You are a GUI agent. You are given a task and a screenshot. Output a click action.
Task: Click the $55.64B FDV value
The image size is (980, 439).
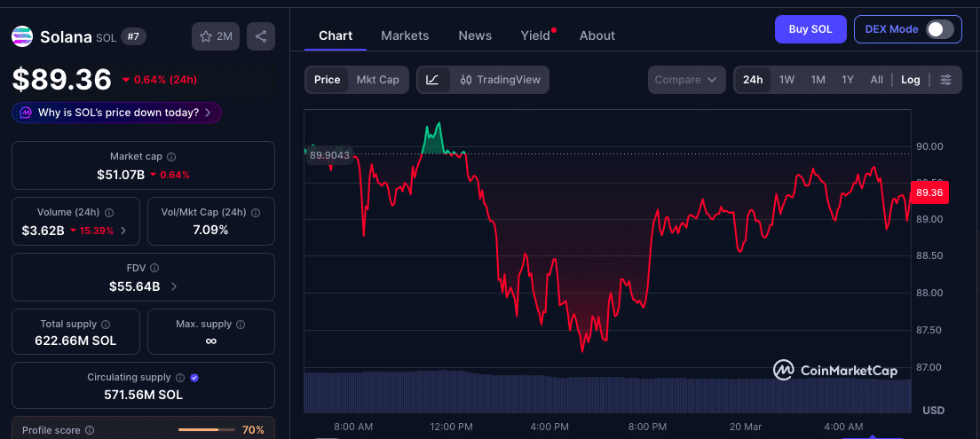[x=134, y=286]
